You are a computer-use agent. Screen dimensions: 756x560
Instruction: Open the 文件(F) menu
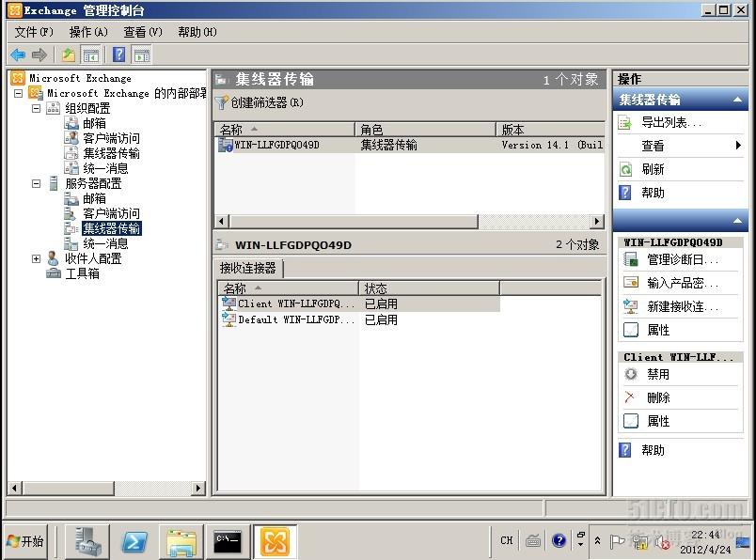(34, 32)
